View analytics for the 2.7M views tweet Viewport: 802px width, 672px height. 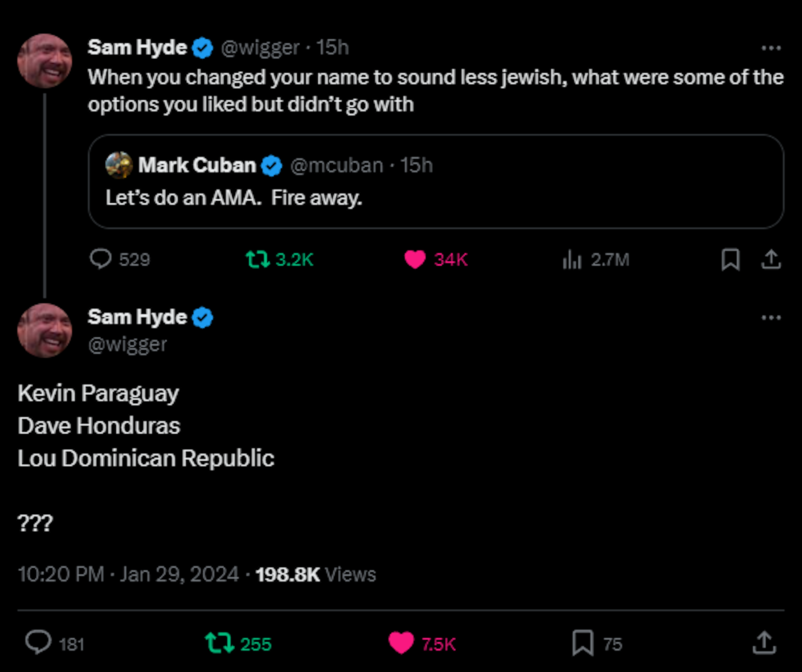572,259
